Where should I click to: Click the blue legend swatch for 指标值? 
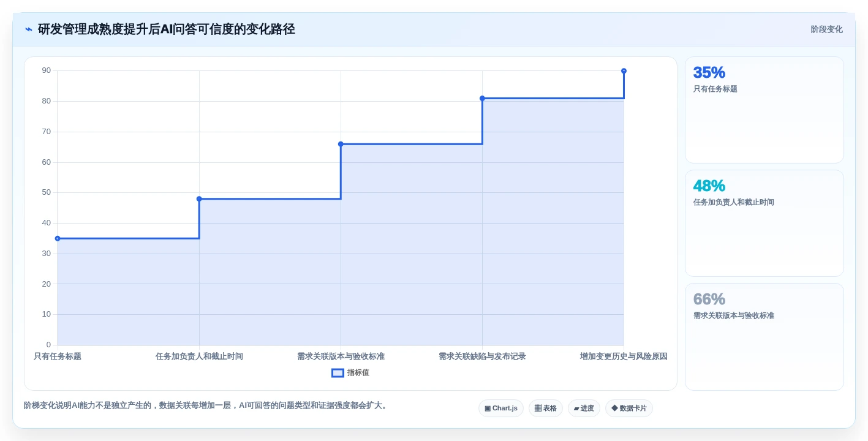(x=338, y=372)
